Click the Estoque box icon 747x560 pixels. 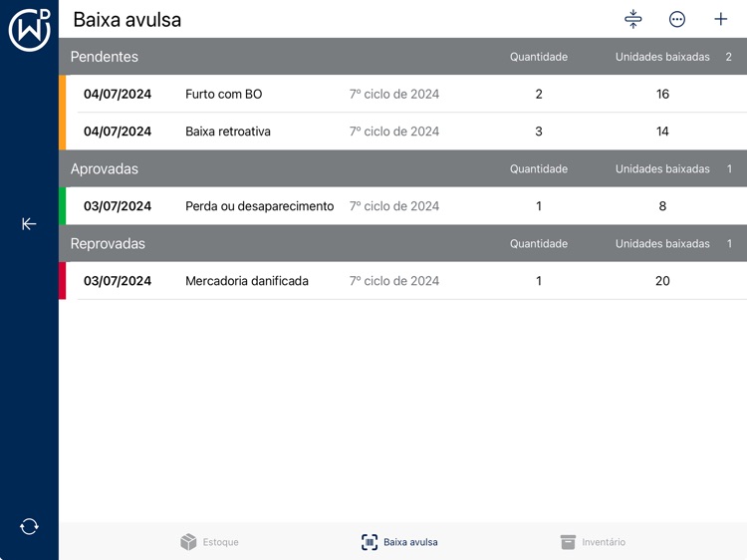click(x=188, y=542)
